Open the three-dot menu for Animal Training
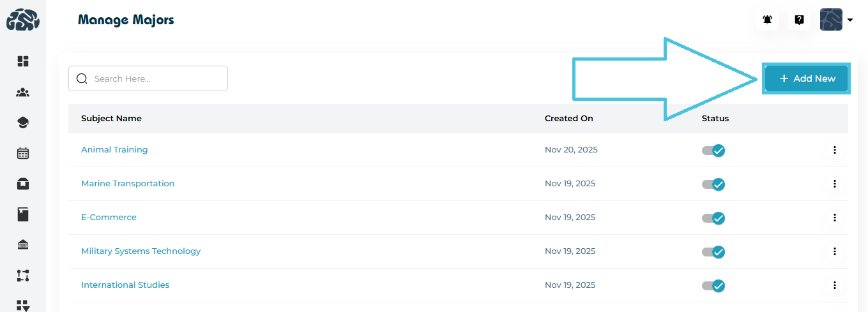Viewport: 868px width, 312px height. [x=834, y=150]
